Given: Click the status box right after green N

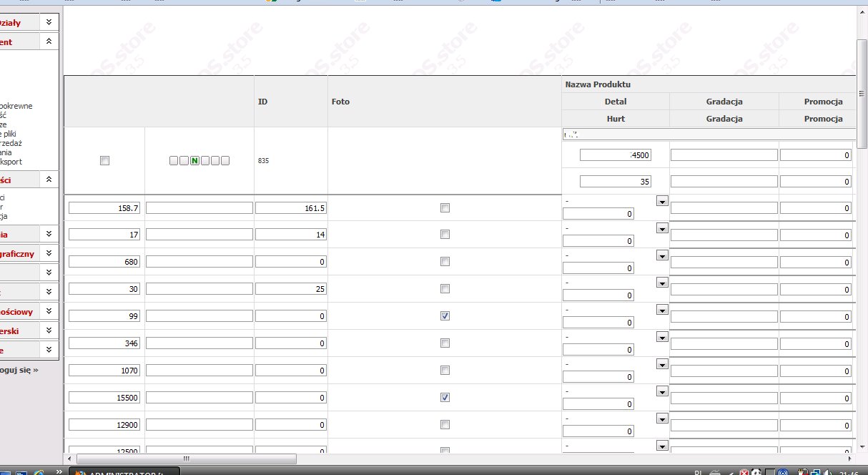Looking at the screenshot, I should (204, 161).
